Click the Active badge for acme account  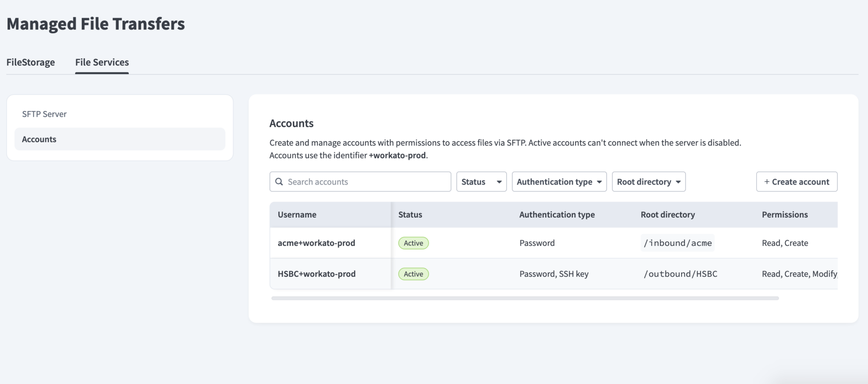413,243
